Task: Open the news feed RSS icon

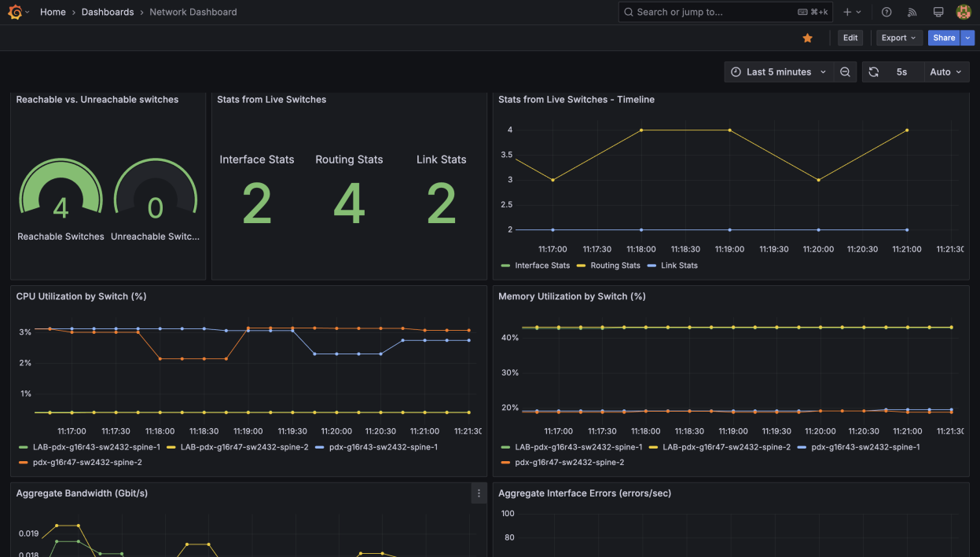Action: point(912,12)
